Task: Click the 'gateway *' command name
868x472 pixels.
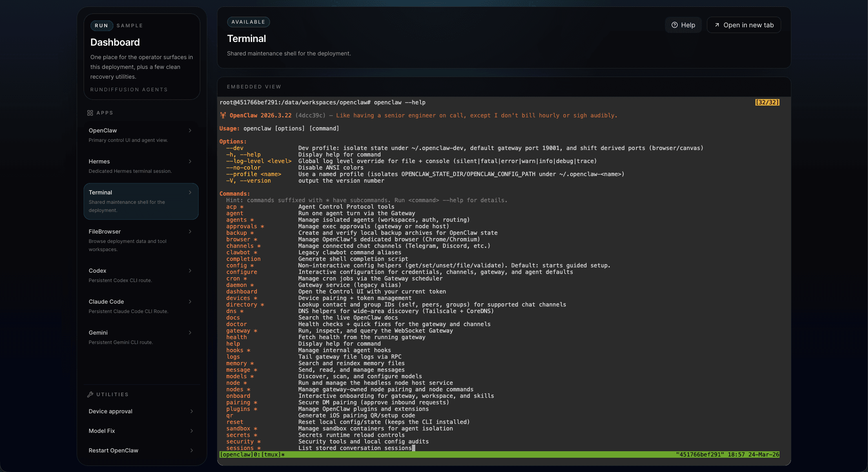Action: 242,331
